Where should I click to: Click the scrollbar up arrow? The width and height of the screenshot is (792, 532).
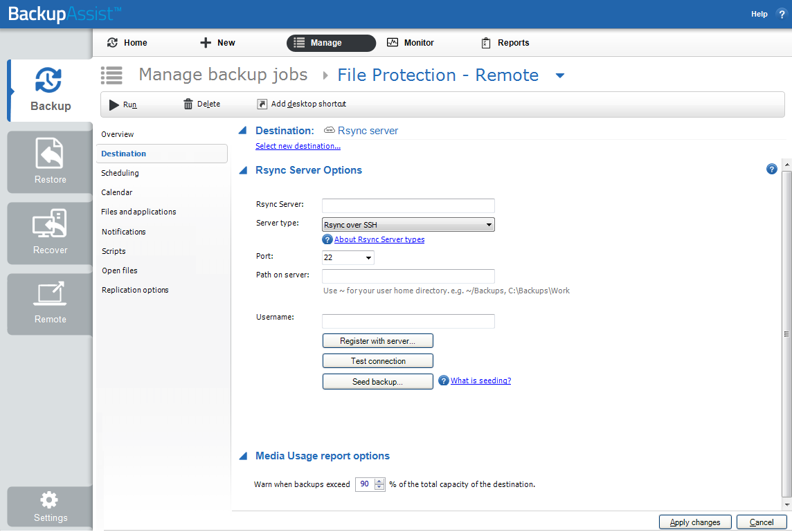point(787,165)
